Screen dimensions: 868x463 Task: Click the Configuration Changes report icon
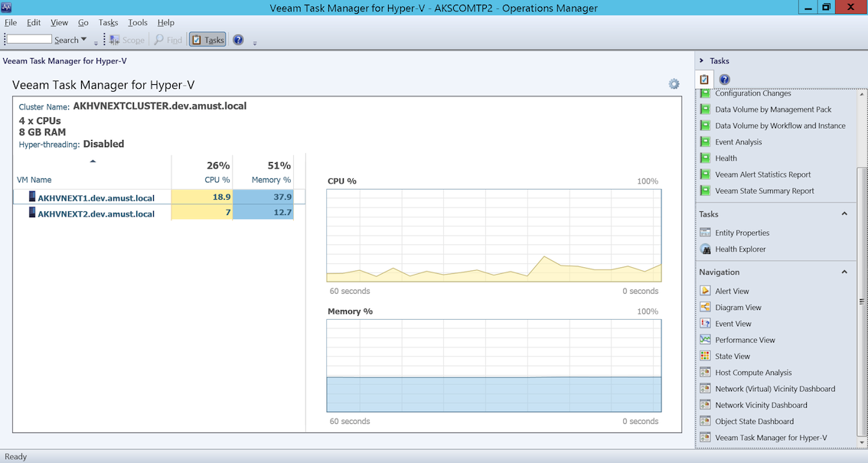tap(705, 93)
